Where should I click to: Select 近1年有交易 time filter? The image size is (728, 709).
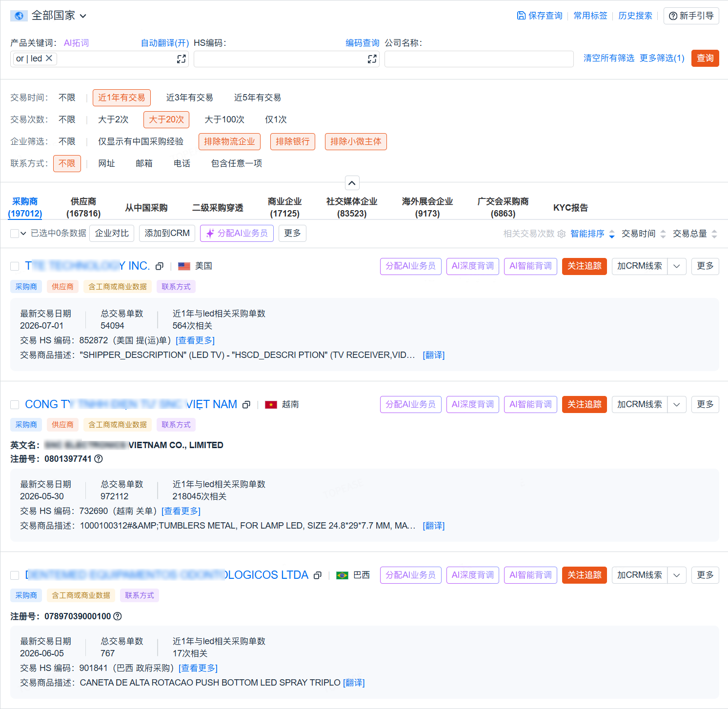[x=121, y=98]
